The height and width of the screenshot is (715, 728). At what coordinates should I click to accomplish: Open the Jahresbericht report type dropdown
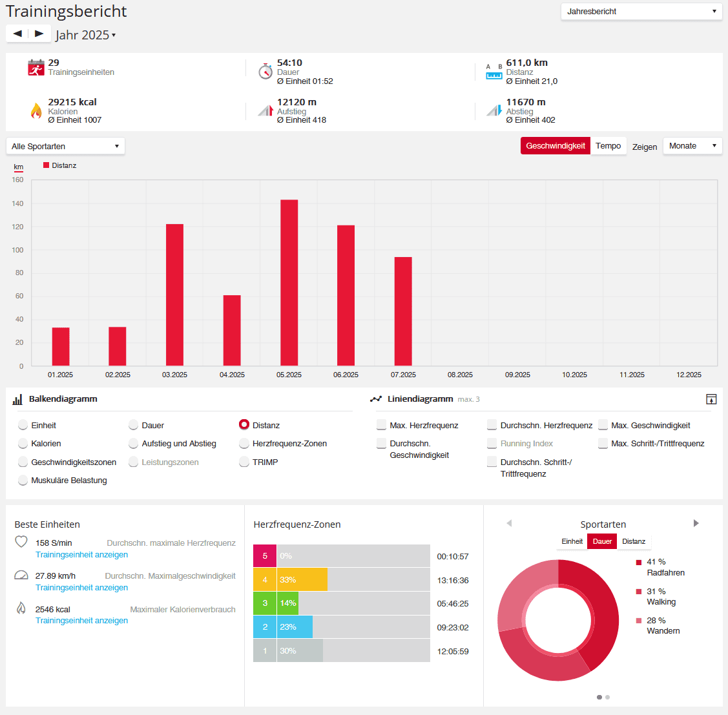tap(641, 12)
